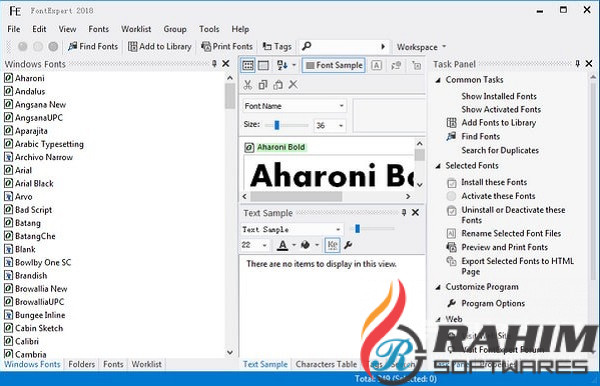Image resolution: width=600 pixels, height=386 pixels.
Task: Switch to the Folders tab
Action: click(82, 364)
